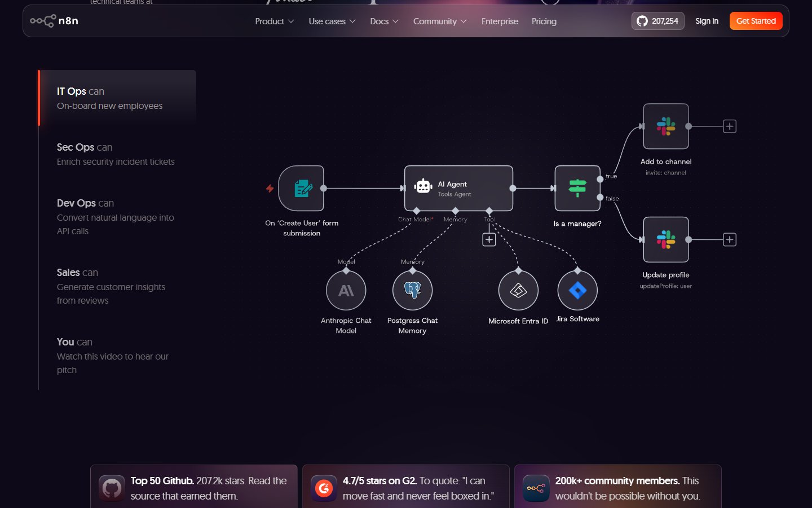Open the Pricing page link
This screenshot has height=508, width=812.
tap(544, 21)
